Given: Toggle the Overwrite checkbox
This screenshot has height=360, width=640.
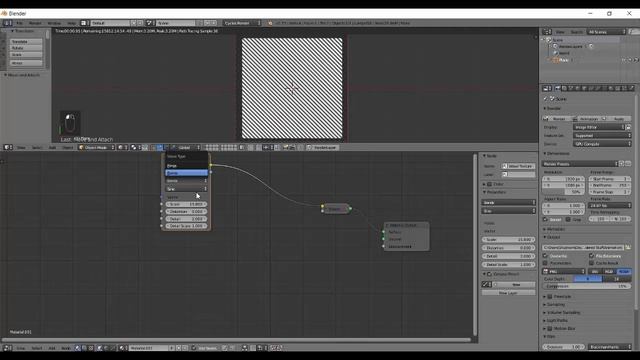Looking at the screenshot, I should point(545,256).
